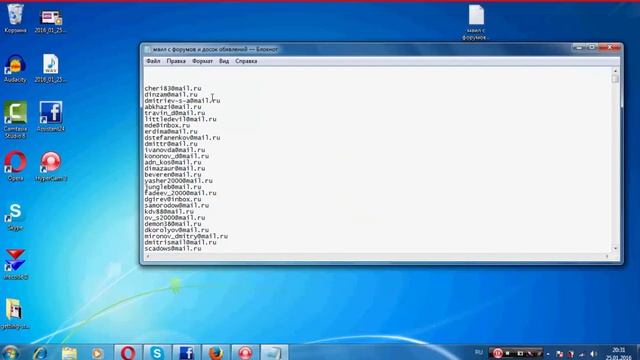Click the RU language indicator

479,352
